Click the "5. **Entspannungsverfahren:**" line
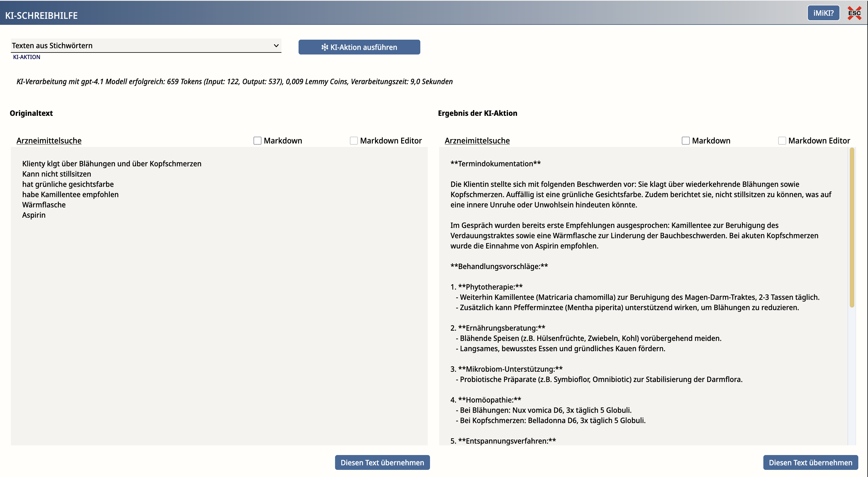 pos(503,441)
